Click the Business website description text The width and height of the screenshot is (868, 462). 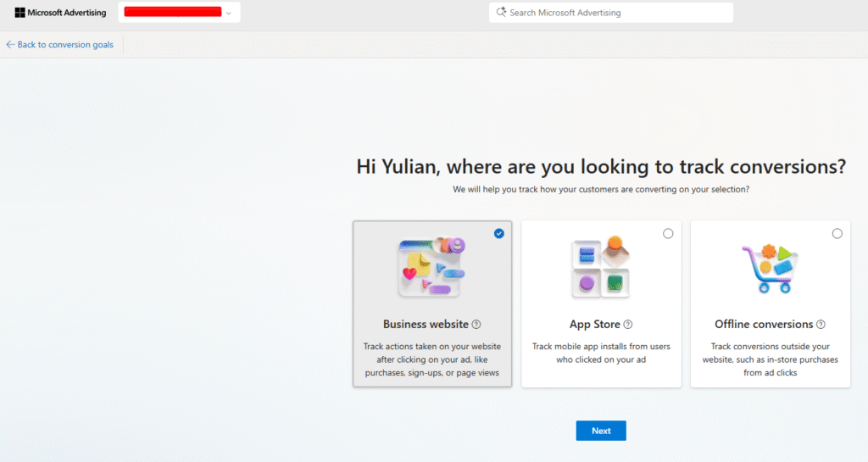431,359
